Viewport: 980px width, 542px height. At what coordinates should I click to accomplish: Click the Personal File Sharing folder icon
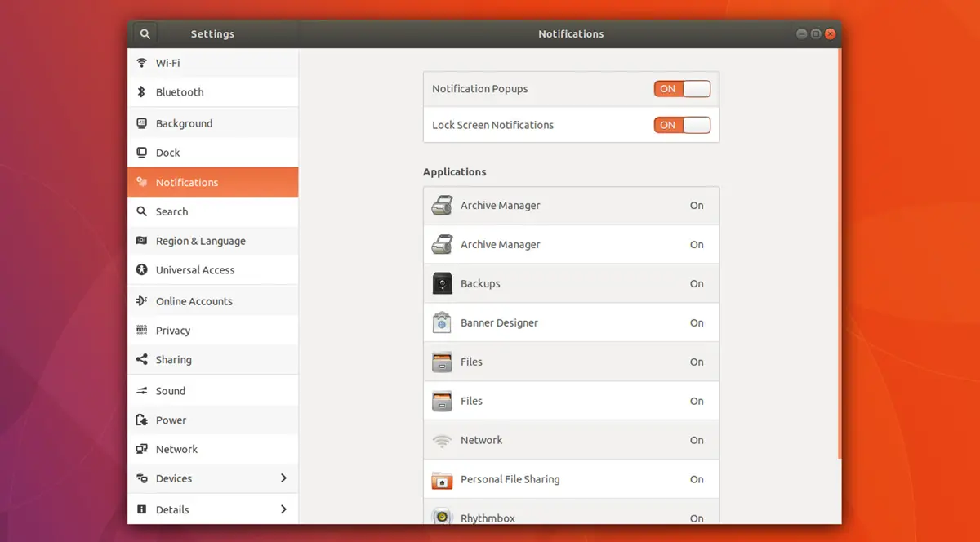click(442, 480)
